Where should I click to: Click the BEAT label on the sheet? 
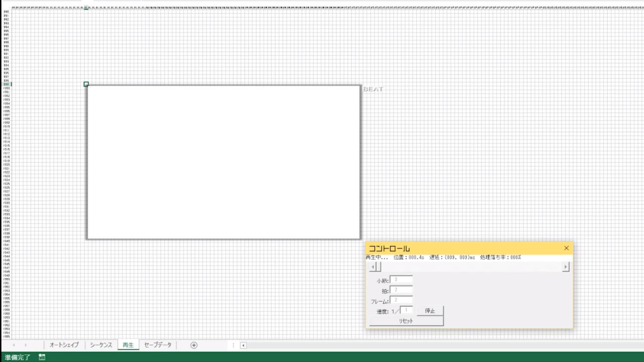tap(373, 89)
